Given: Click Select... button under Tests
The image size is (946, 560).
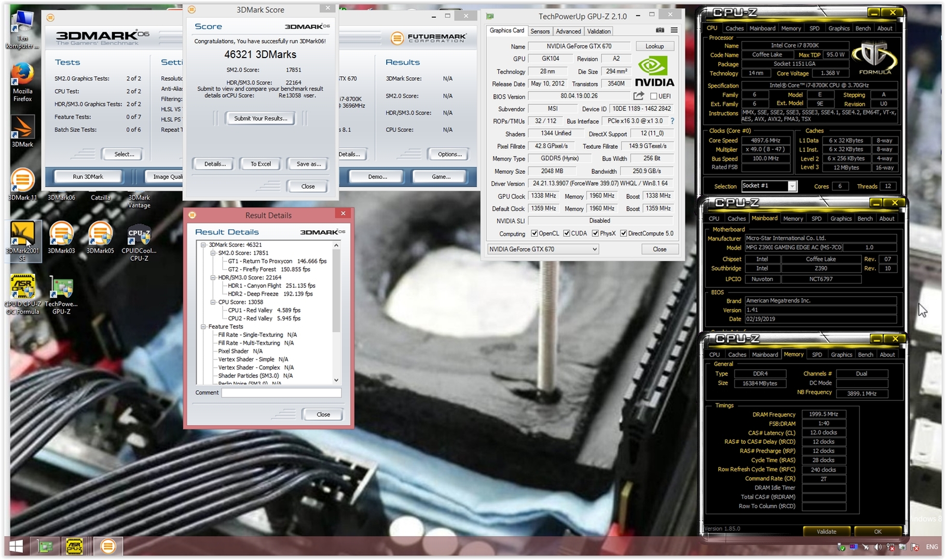Looking at the screenshot, I should [124, 154].
